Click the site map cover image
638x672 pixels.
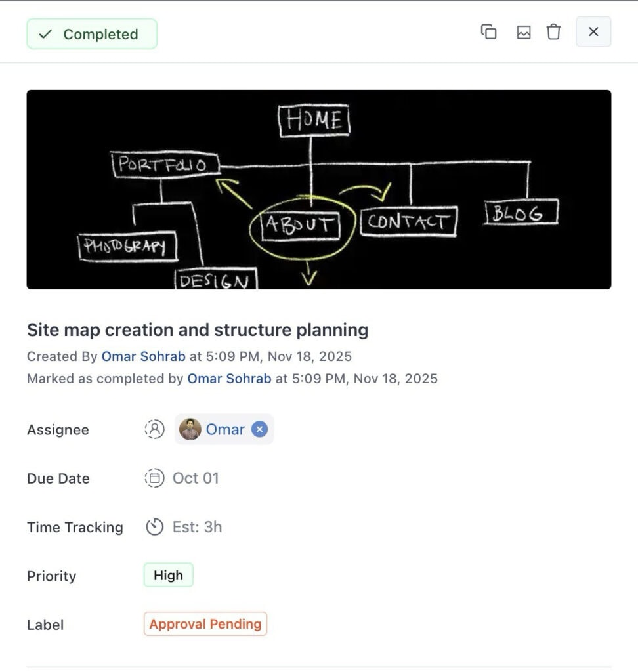(319, 190)
